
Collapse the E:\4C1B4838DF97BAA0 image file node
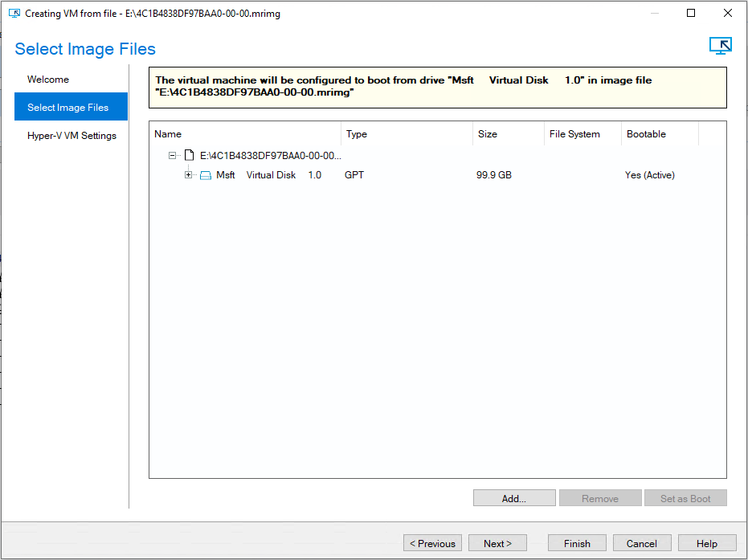point(173,155)
